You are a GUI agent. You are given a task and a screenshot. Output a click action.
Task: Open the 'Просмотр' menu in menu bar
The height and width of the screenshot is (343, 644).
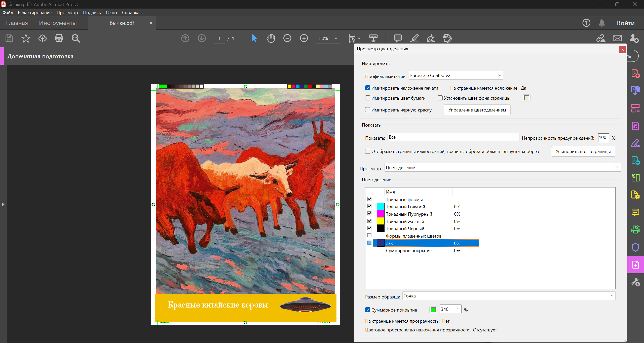coord(67,12)
